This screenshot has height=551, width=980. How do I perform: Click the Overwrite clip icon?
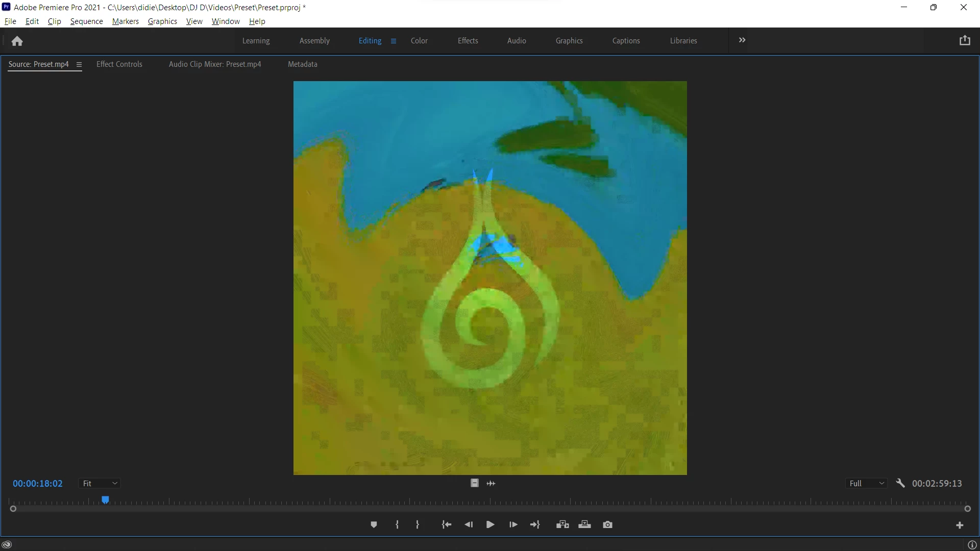point(584,524)
